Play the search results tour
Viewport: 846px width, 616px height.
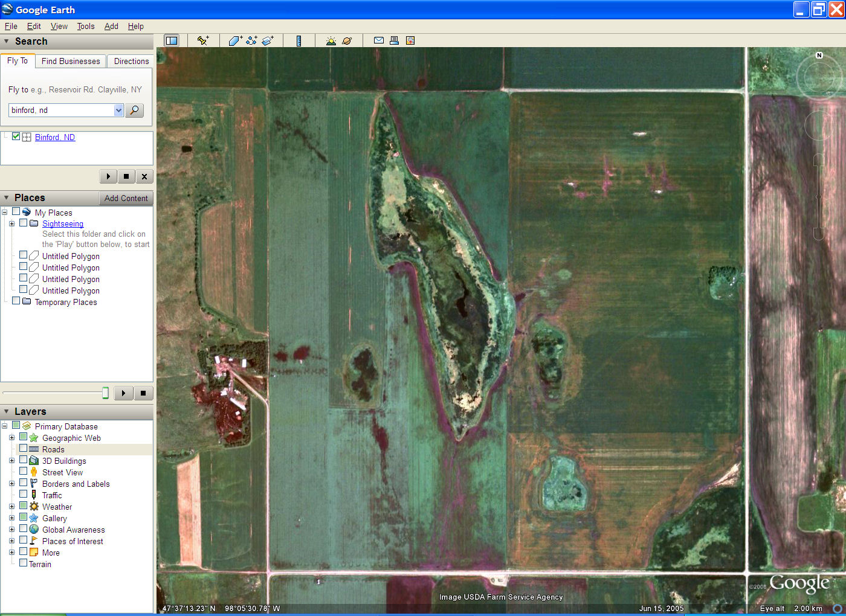(x=108, y=176)
